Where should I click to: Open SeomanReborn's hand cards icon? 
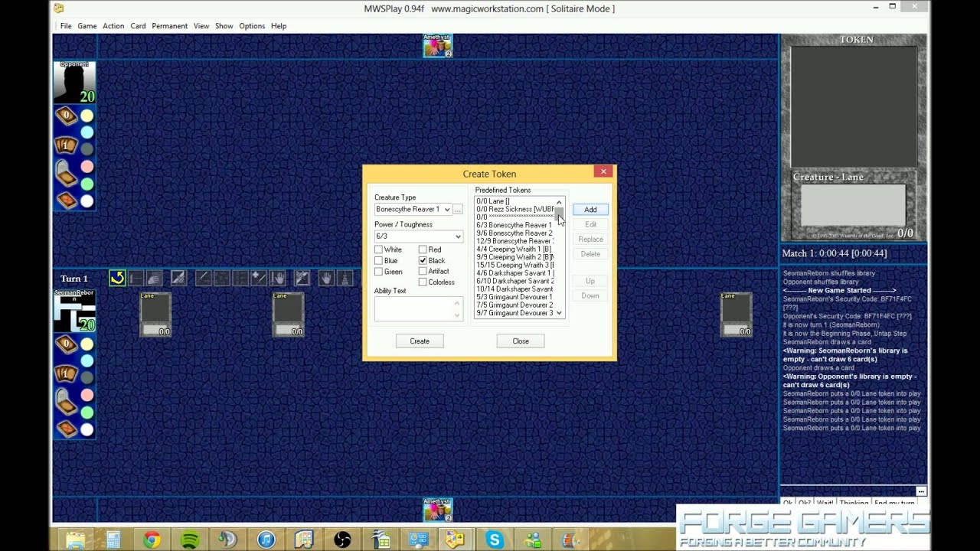coord(66,373)
